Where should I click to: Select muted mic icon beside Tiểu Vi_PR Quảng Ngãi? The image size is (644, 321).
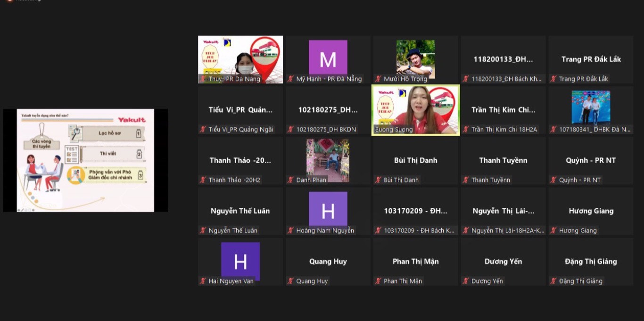(203, 130)
